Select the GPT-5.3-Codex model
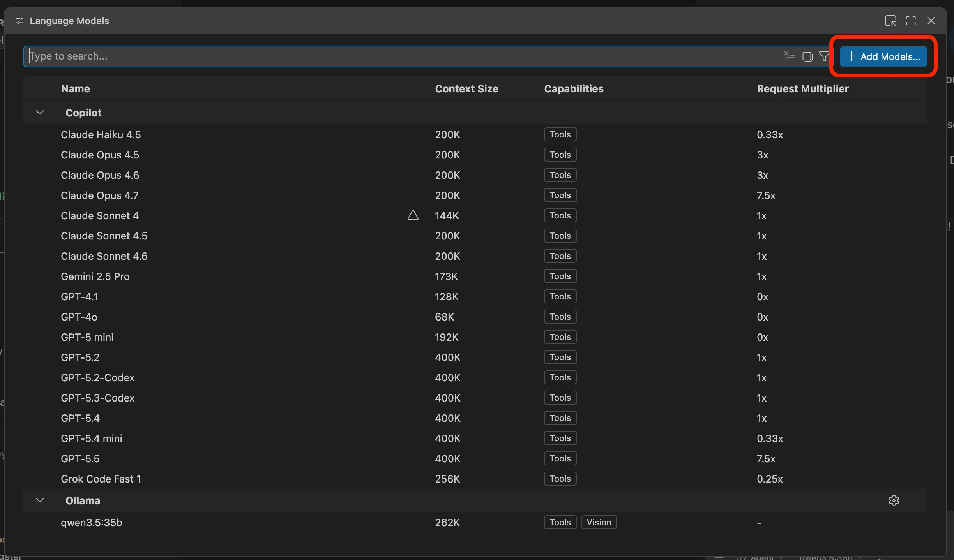 point(475,398)
